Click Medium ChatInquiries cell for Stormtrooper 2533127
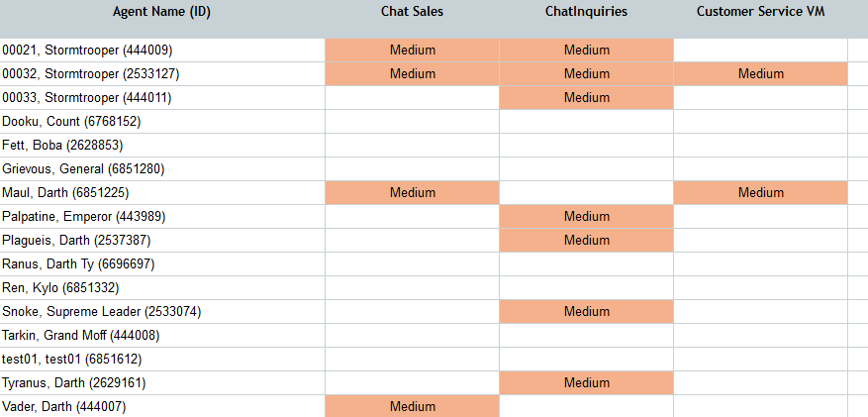Viewport: 868px width, 417px height. coord(586,73)
